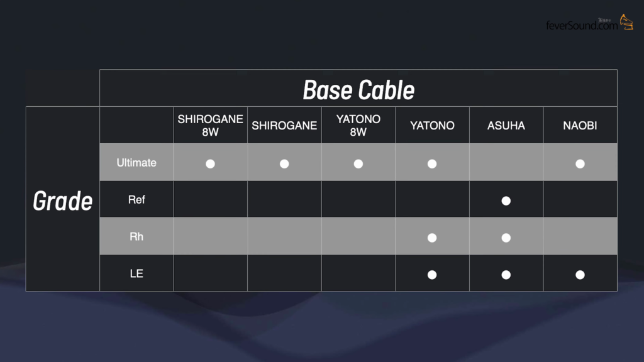644x362 pixels.
Task: Click the Base Cable table heading
Action: (358, 90)
